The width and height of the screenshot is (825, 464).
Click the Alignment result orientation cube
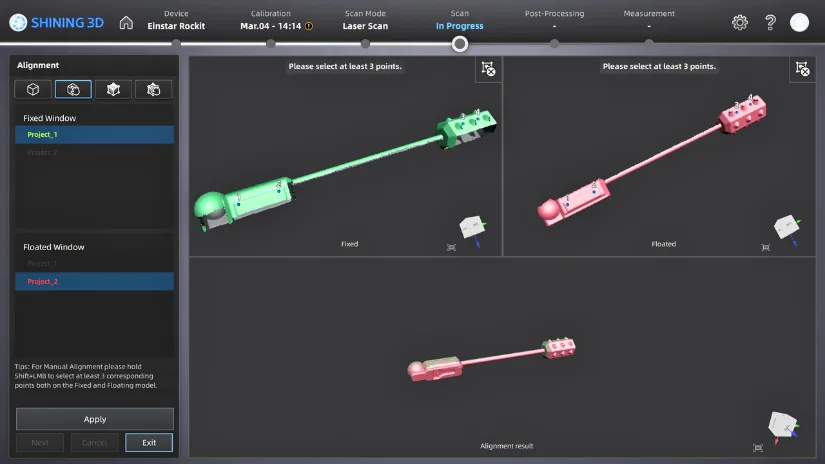[783, 426]
